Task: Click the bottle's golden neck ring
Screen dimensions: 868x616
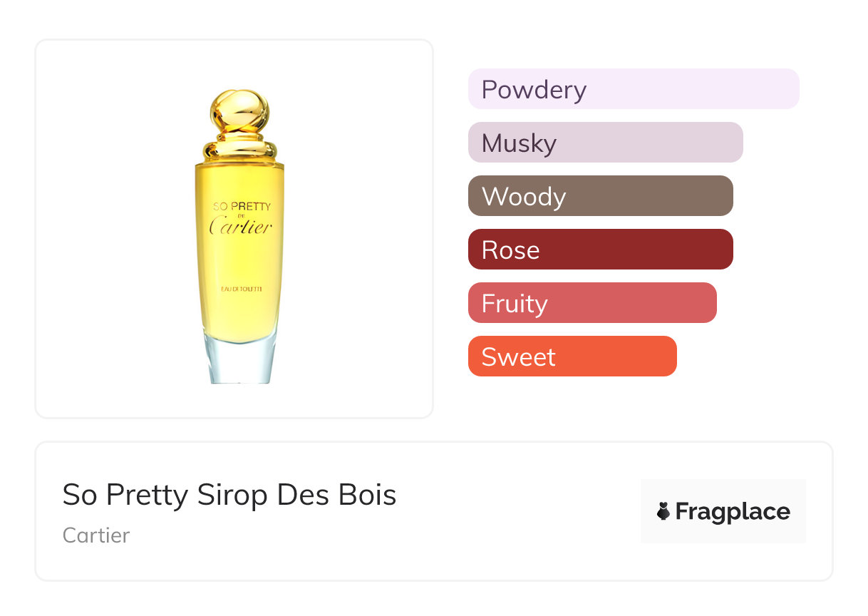Action: (x=241, y=152)
